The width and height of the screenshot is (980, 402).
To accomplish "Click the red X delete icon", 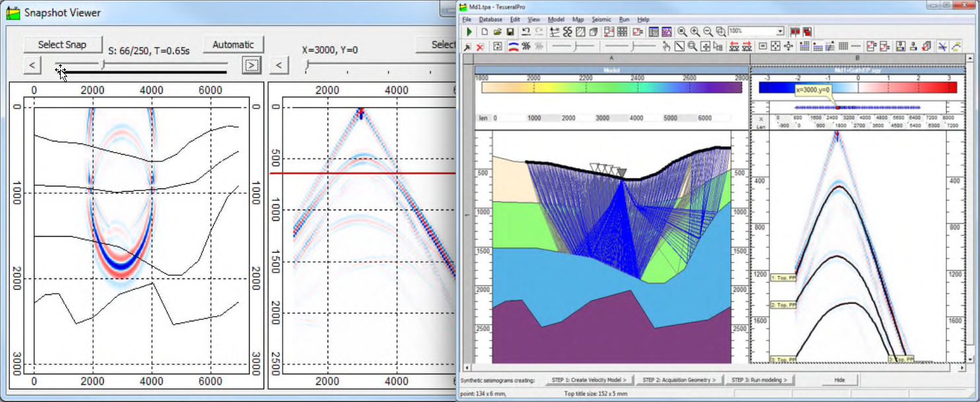I will coord(480,47).
